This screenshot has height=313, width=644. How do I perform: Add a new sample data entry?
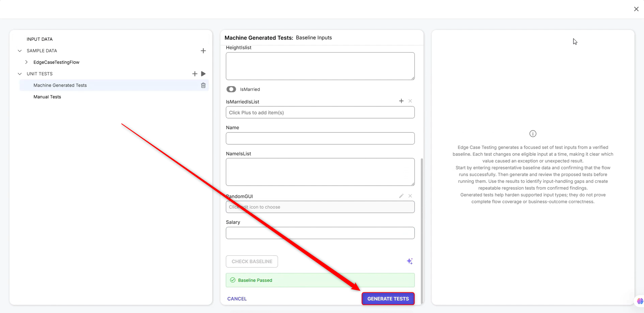[203, 51]
